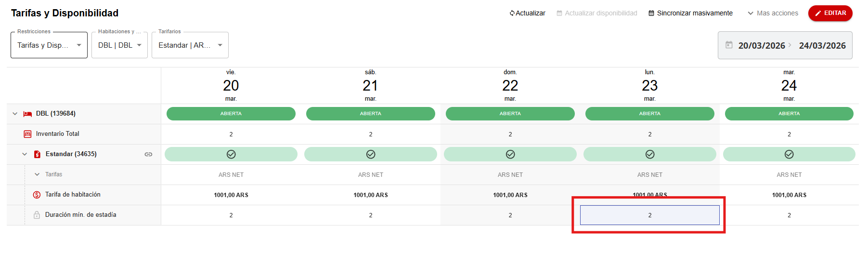The width and height of the screenshot is (868, 265).
Task: Click the link icon beside Estandar (34635)
Action: pyautogui.click(x=148, y=154)
